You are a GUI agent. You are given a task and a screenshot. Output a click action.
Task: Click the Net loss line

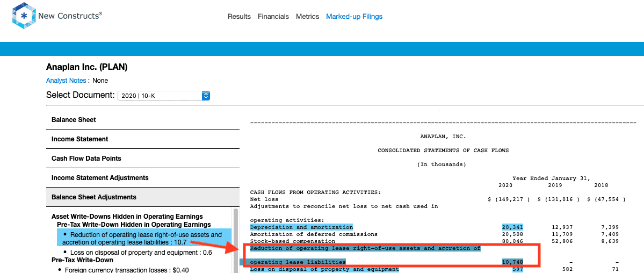[264, 199]
